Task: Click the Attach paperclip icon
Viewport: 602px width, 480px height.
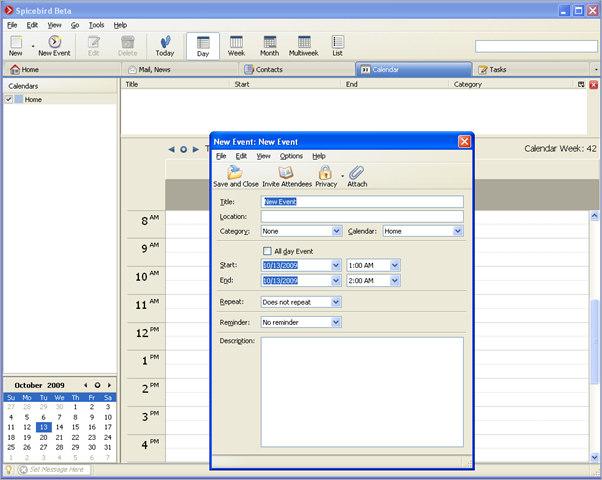Action: (357, 173)
